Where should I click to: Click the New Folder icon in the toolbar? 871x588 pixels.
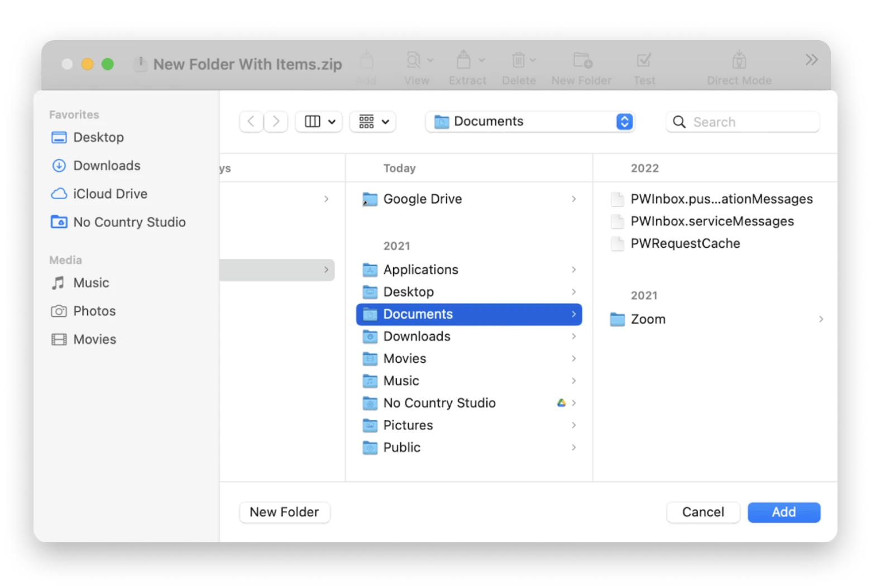[x=581, y=60]
